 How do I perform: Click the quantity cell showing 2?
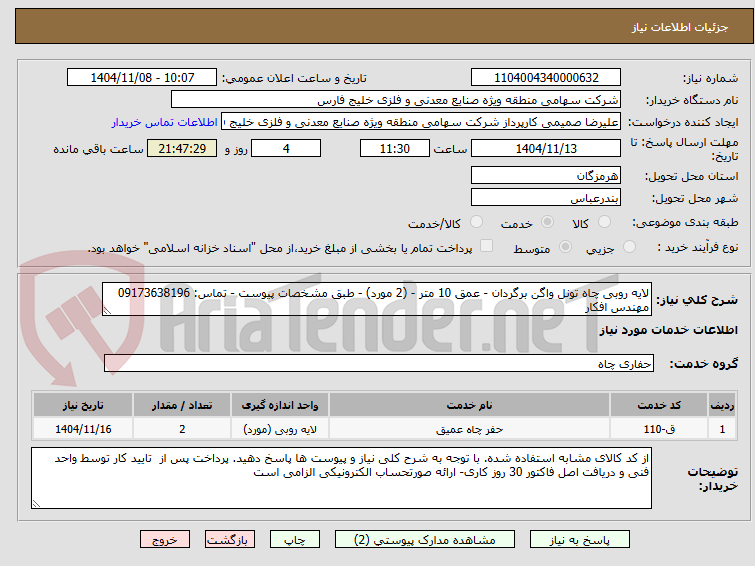pyautogui.click(x=182, y=429)
